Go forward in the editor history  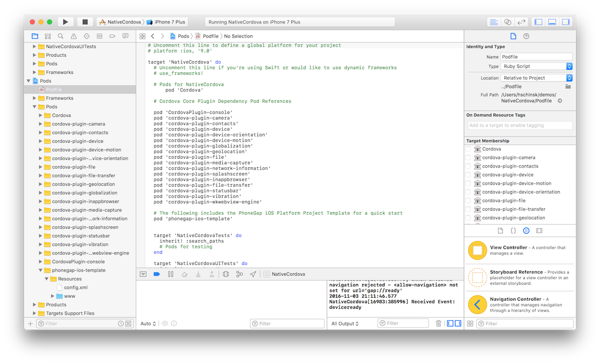click(162, 36)
